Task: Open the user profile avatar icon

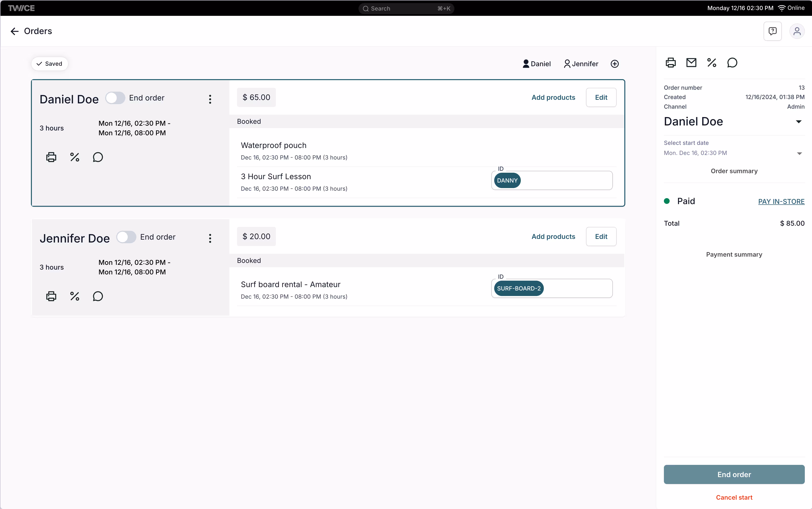Action: click(x=796, y=31)
